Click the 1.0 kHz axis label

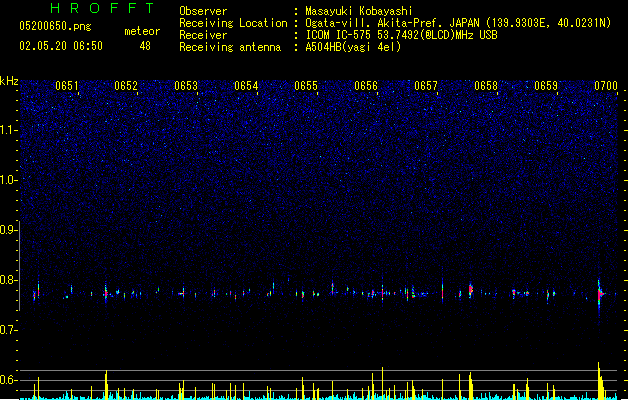pos(9,180)
